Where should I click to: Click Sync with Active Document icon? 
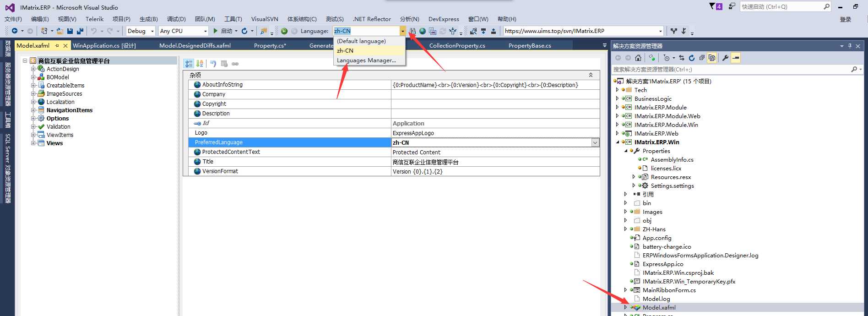[682, 58]
